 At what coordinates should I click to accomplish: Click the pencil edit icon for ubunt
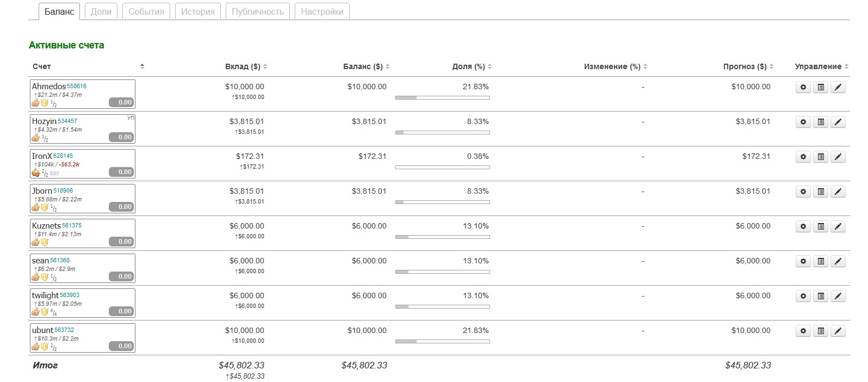[838, 331]
